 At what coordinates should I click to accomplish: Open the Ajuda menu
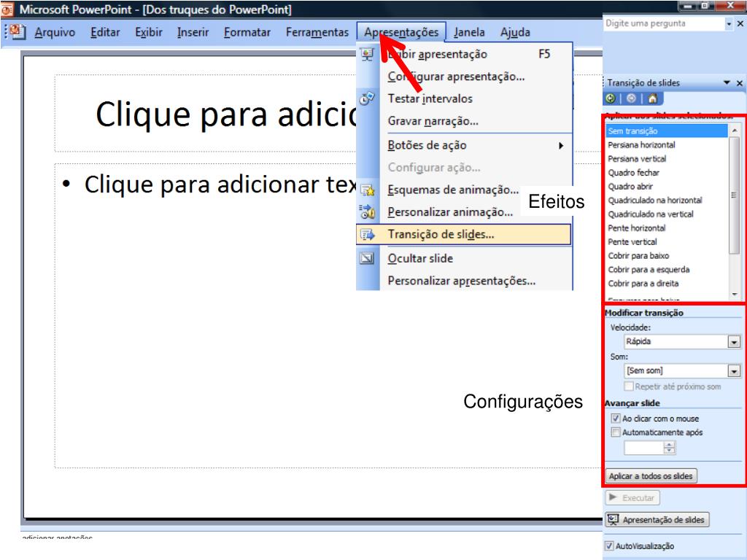(x=515, y=32)
